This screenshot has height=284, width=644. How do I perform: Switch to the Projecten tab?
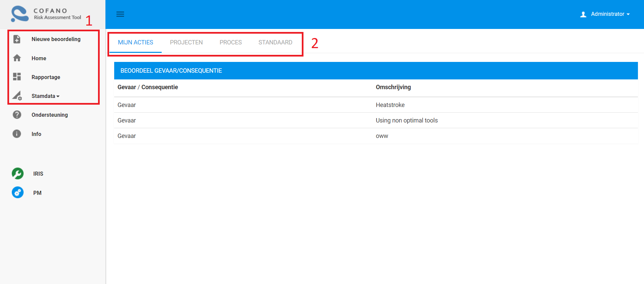[186, 42]
